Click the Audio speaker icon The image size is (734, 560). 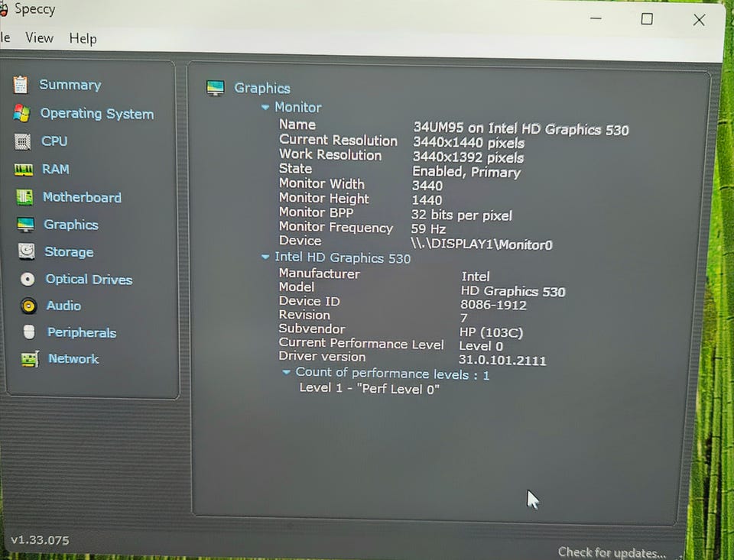[x=28, y=306]
